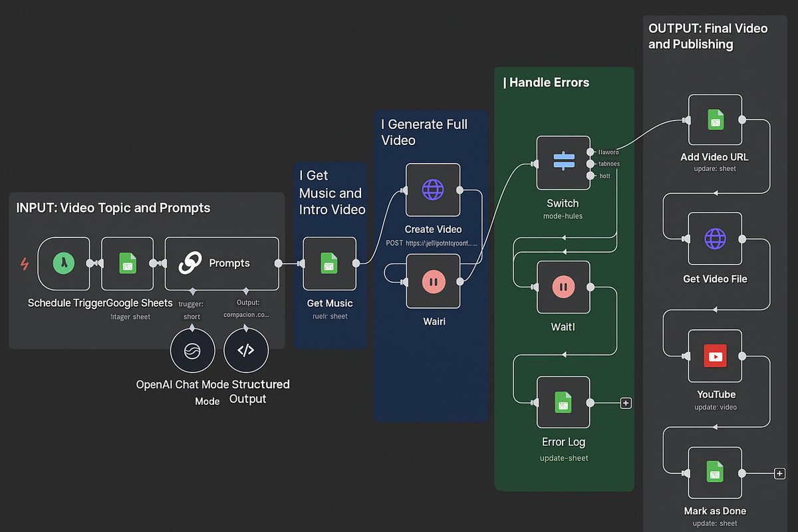
Task: Select the YouTube update video node
Action: point(715,356)
